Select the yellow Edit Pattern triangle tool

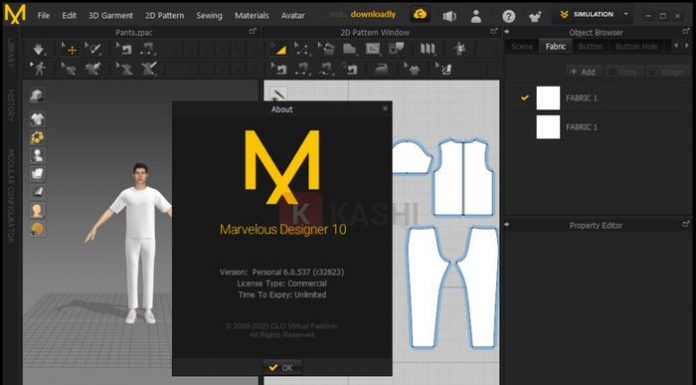(x=280, y=49)
